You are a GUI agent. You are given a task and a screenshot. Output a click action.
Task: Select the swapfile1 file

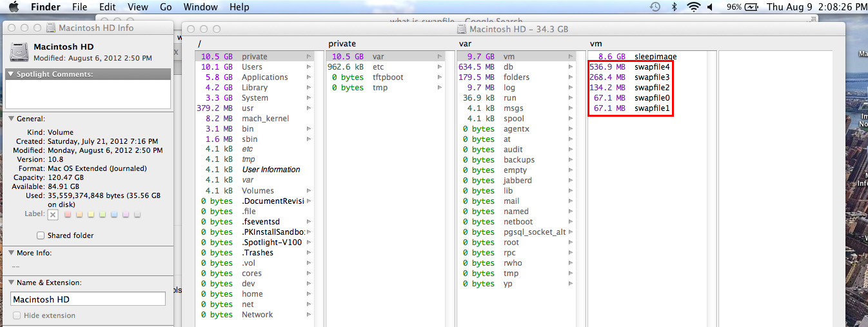pyautogui.click(x=647, y=108)
